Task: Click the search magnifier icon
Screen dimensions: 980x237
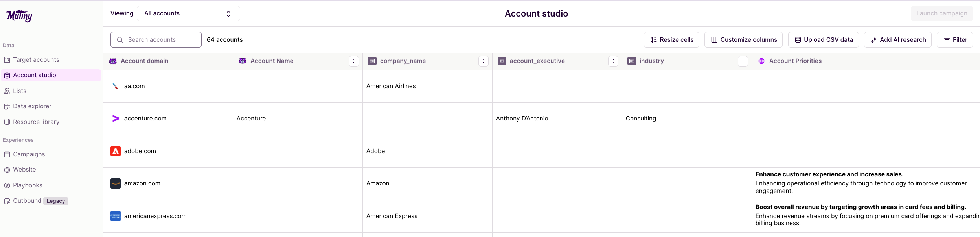Action: (120, 40)
